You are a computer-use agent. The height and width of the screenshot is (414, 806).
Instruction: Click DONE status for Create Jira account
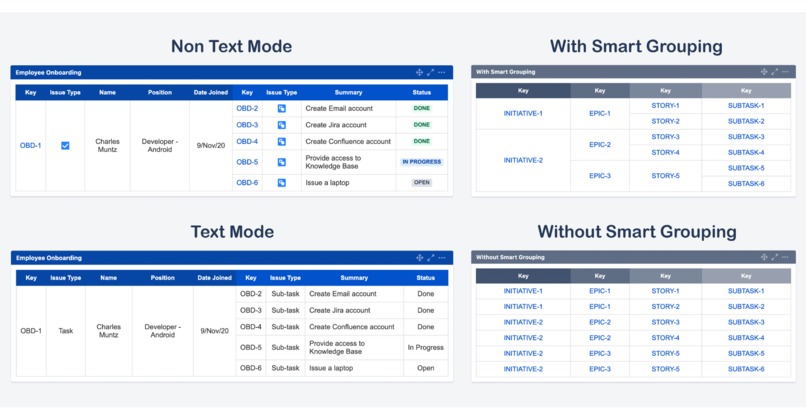pos(422,125)
